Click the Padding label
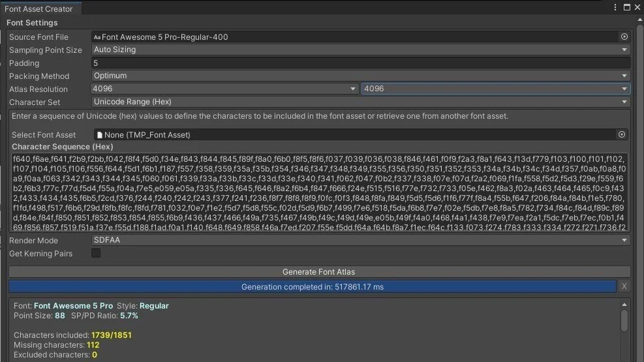Screen dimensions: 644x362 24,63
